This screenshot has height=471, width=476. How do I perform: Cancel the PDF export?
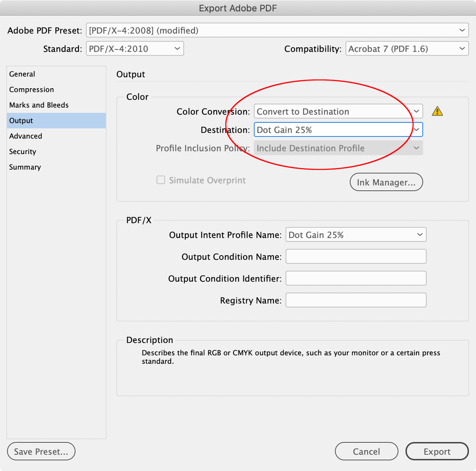point(366,451)
